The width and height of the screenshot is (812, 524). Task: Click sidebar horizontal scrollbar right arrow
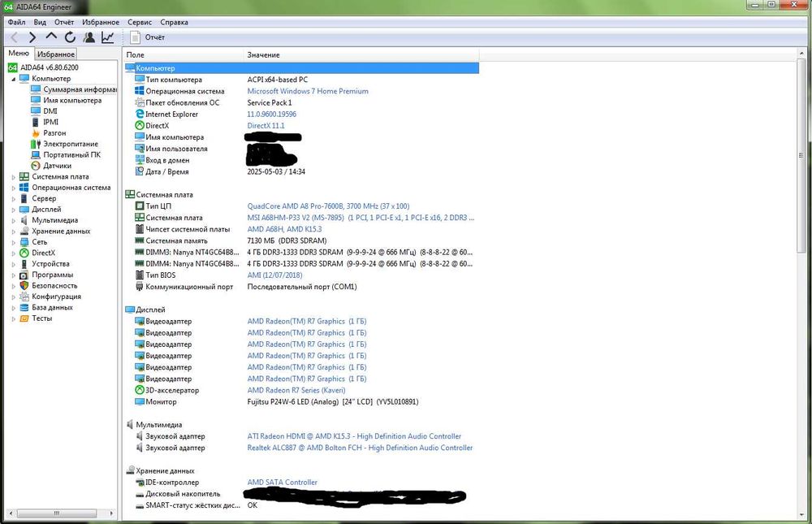[111, 513]
